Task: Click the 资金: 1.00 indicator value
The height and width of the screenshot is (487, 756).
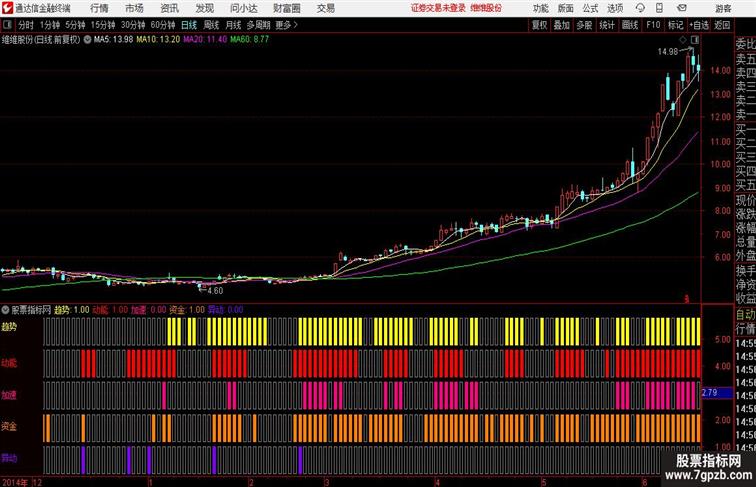Action: 187,310
